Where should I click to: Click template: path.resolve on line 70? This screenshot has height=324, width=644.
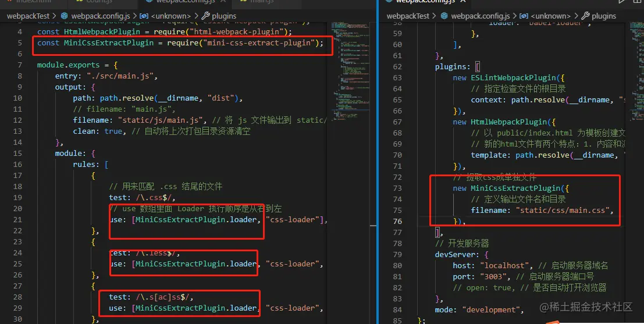click(520, 155)
